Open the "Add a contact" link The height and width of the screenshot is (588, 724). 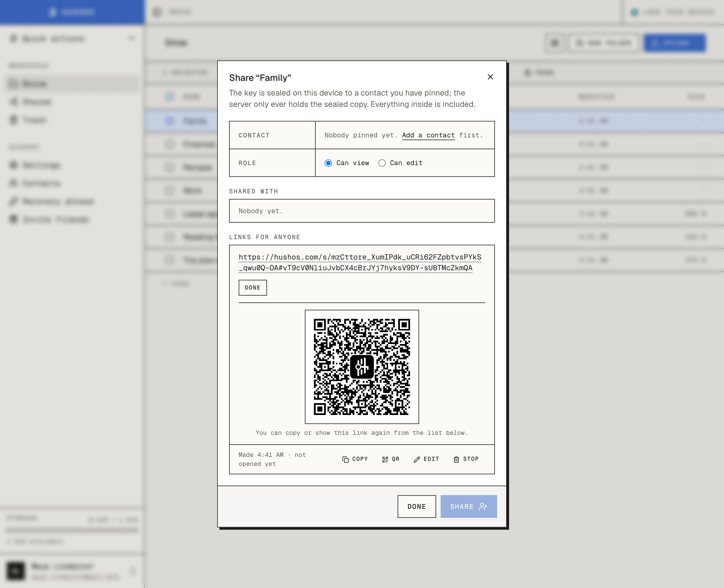click(x=428, y=135)
